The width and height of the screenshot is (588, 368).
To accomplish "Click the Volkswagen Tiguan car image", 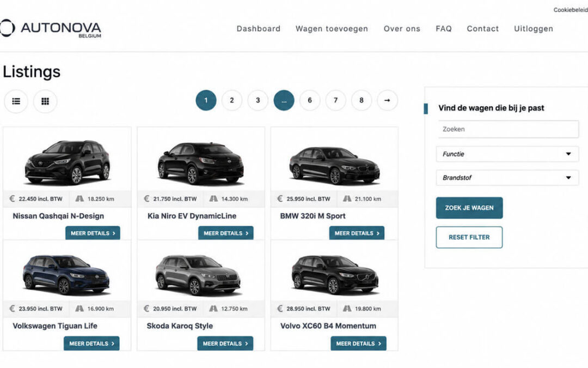I will [x=66, y=275].
